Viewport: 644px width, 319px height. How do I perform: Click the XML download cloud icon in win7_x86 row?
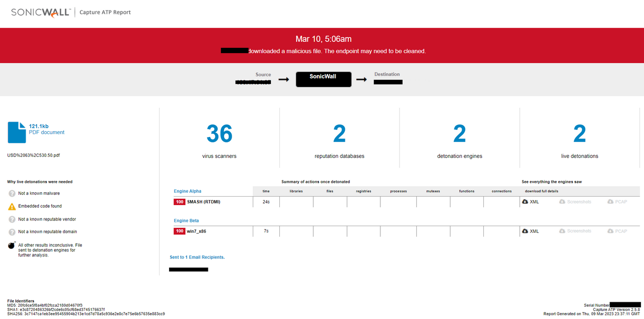pos(525,231)
